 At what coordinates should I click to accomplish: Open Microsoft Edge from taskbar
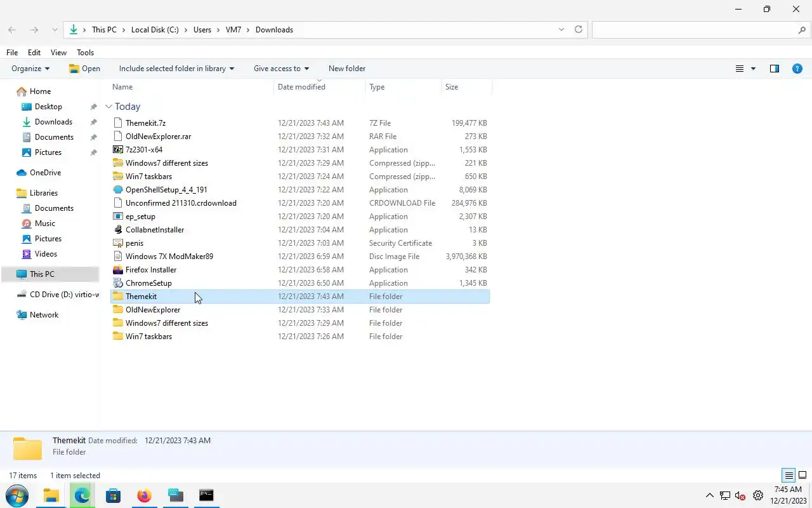click(x=82, y=495)
